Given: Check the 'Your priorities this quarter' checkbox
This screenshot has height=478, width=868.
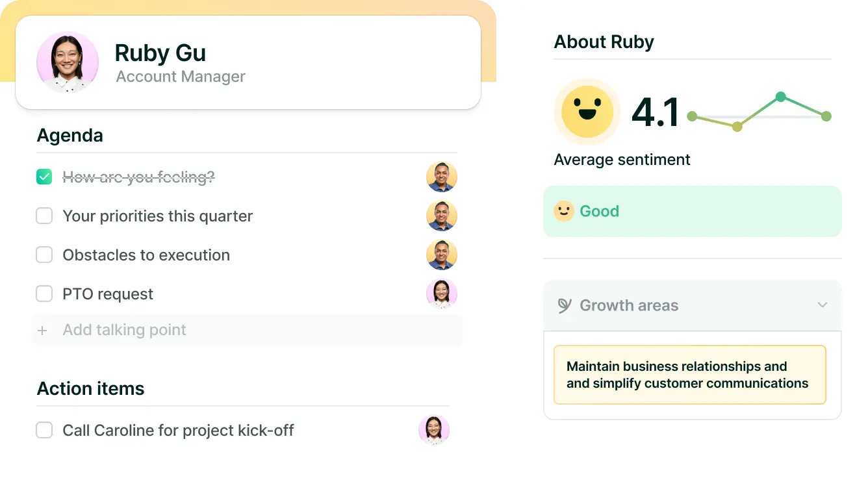Looking at the screenshot, I should point(44,216).
